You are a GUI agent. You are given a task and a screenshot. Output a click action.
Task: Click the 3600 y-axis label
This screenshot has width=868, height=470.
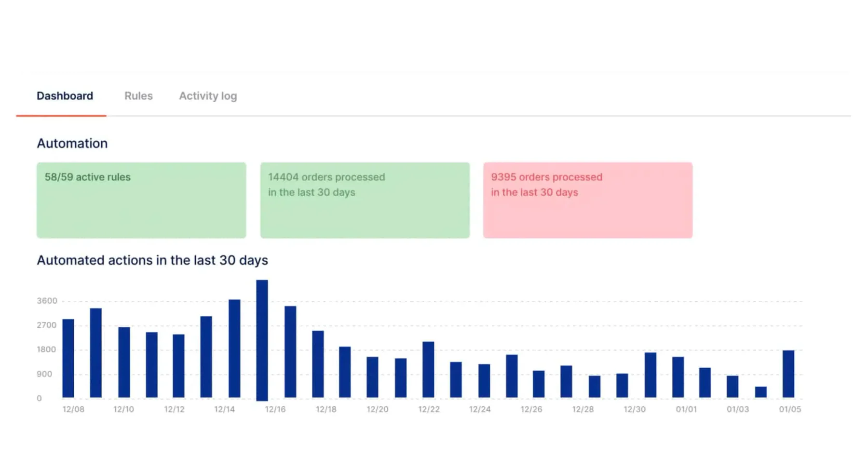[47, 301]
